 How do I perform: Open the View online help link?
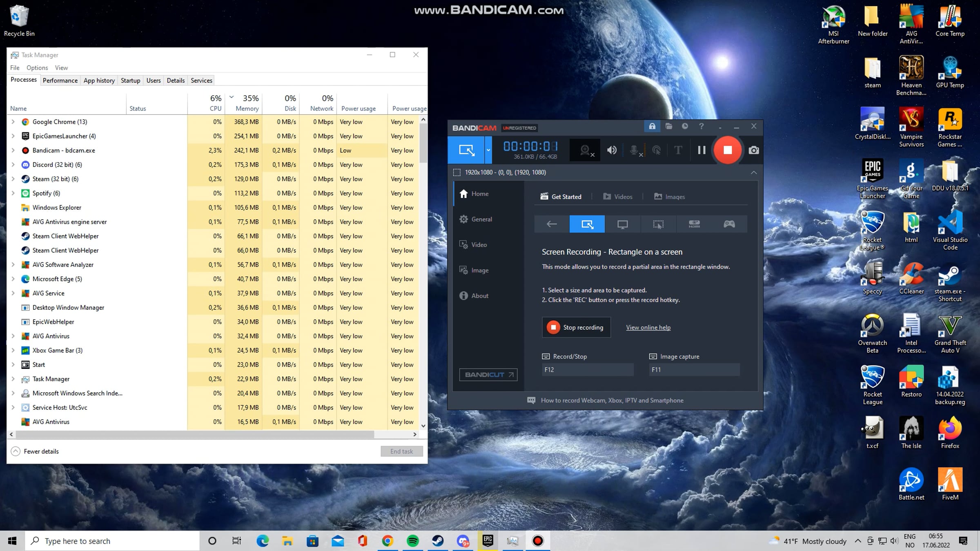click(648, 328)
